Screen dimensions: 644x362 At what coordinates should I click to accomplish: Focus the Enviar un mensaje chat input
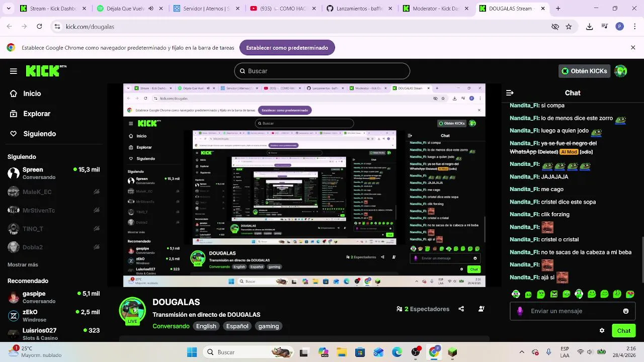click(x=573, y=311)
